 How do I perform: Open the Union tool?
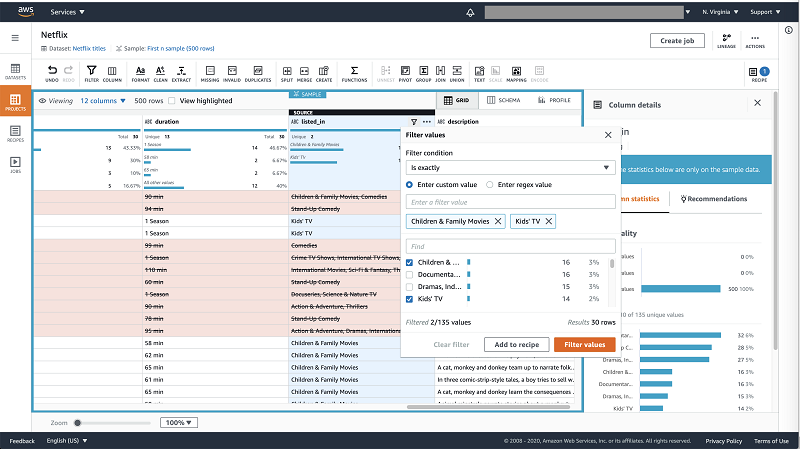[x=457, y=73]
